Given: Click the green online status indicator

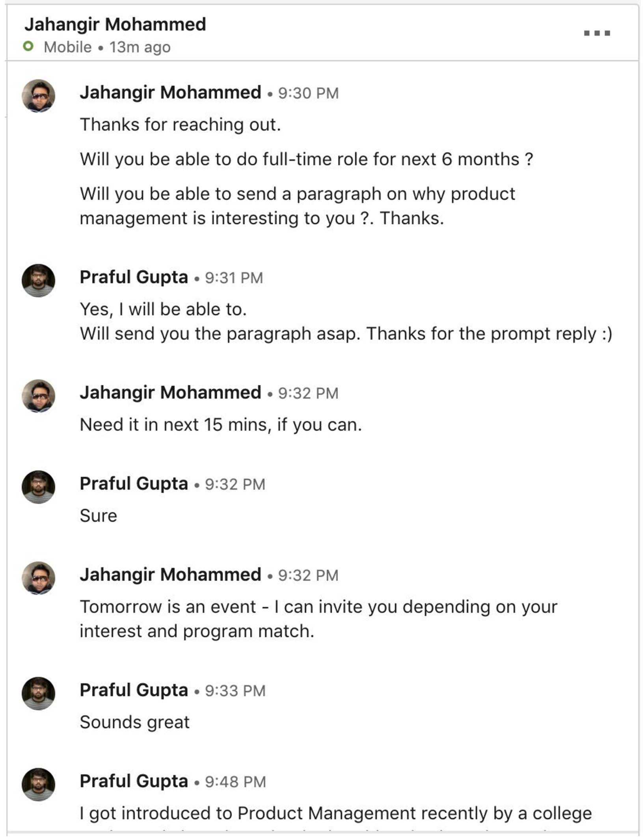Looking at the screenshot, I should (28, 46).
